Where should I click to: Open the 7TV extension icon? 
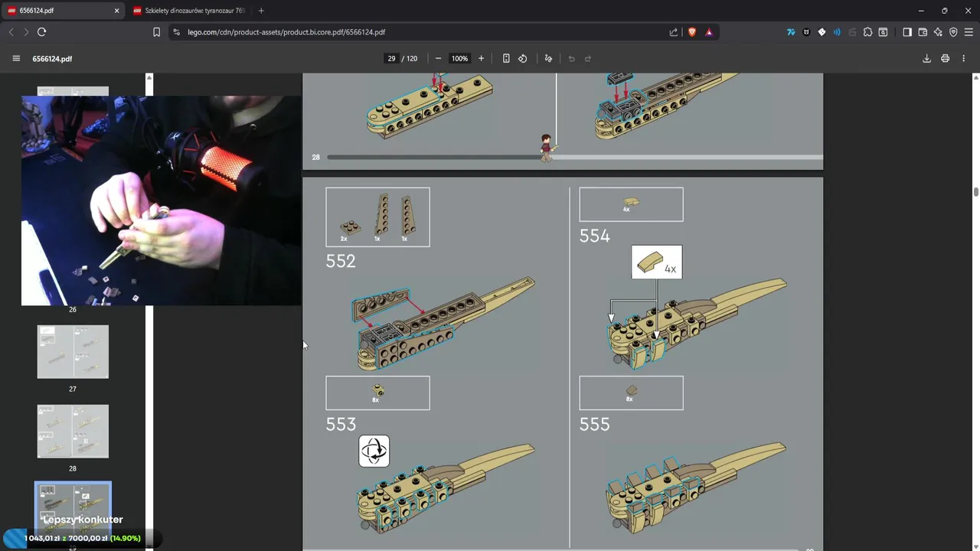(x=791, y=32)
